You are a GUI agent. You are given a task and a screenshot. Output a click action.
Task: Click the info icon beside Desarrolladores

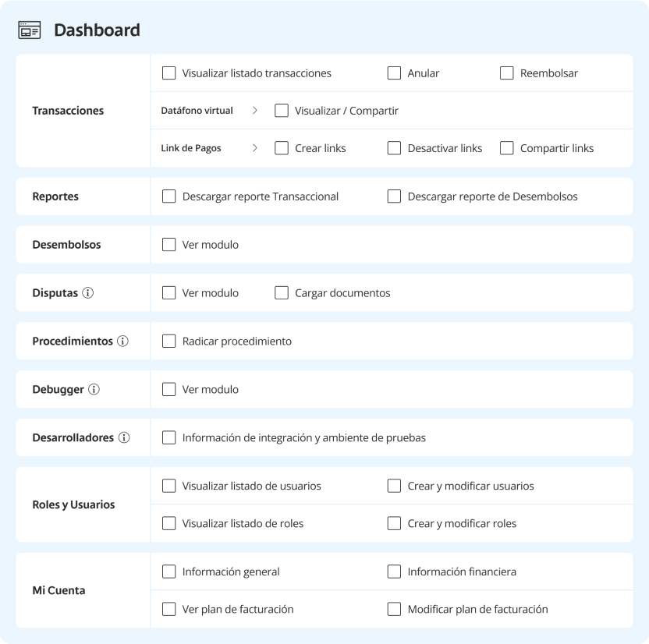pyautogui.click(x=124, y=438)
